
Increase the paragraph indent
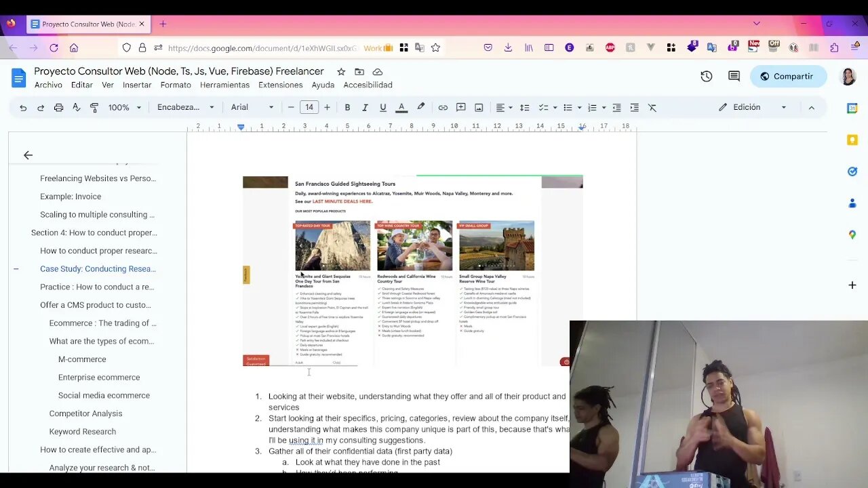click(x=634, y=108)
